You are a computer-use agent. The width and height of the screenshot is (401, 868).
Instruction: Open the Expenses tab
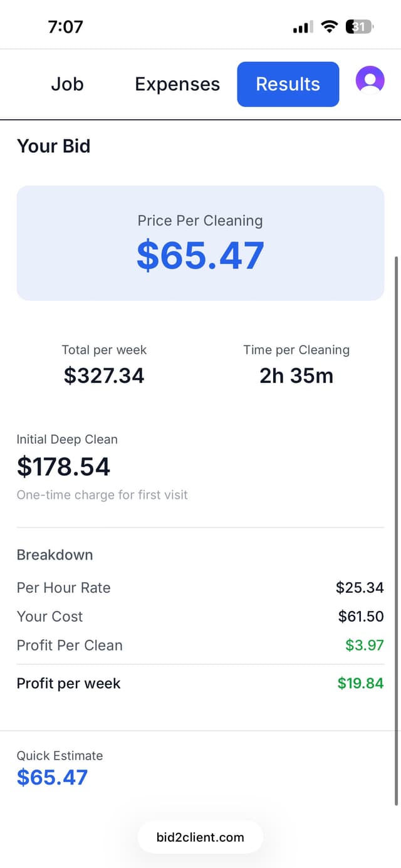(177, 84)
